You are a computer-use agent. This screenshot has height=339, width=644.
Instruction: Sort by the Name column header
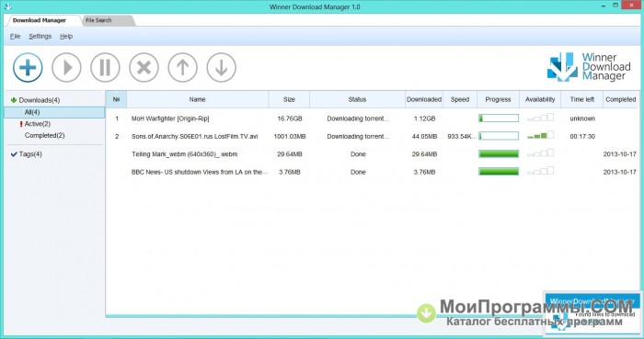coord(197,99)
